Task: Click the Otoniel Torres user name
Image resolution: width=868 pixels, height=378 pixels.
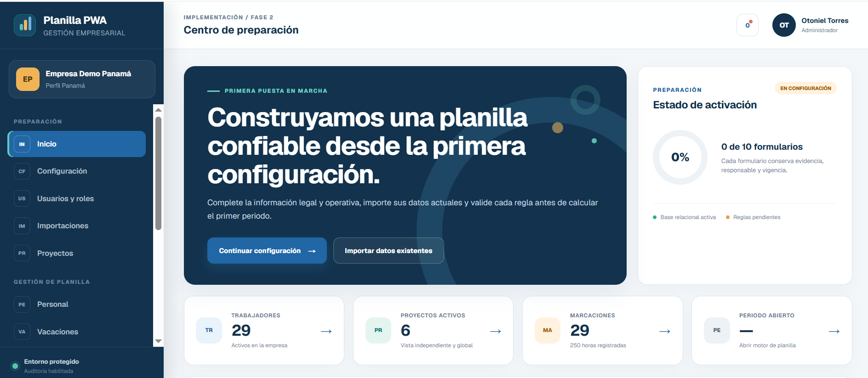Action: click(825, 21)
